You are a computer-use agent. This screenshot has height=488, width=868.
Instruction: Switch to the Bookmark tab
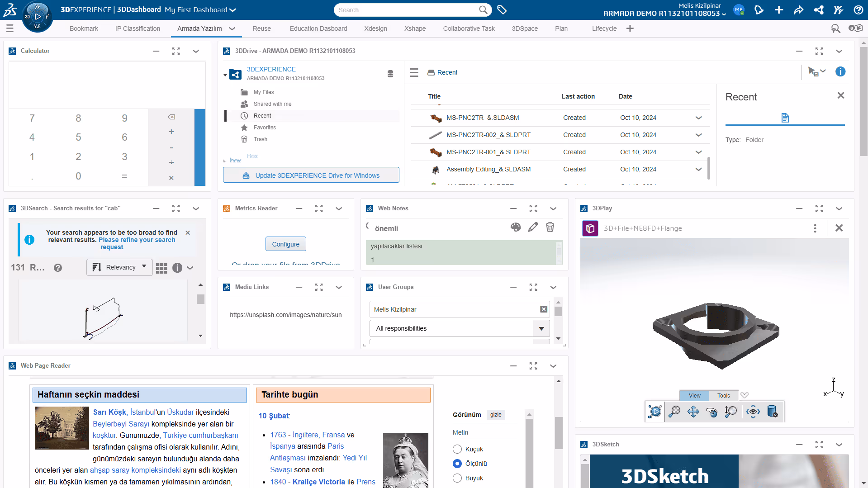click(84, 28)
